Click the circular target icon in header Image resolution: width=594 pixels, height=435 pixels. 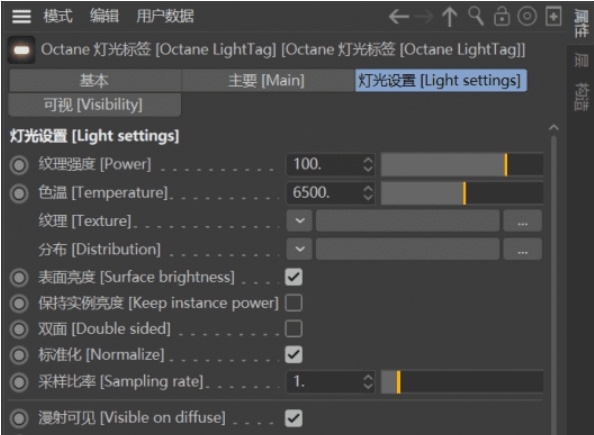pos(527,16)
